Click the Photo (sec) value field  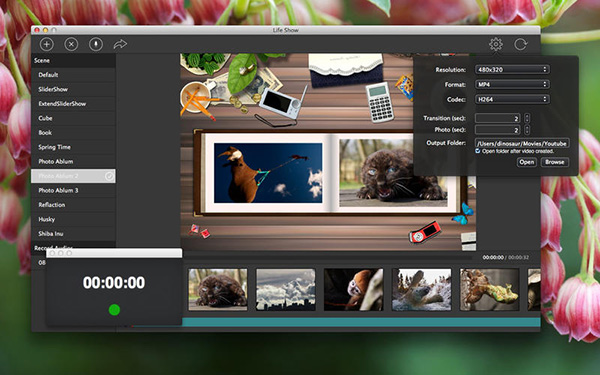click(x=497, y=130)
